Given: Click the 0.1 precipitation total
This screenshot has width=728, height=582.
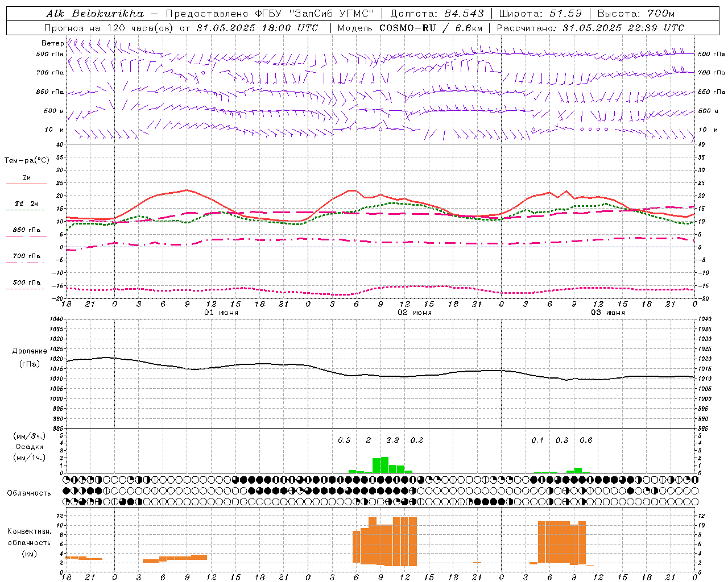Looking at the screenshot, I should 537,440.
